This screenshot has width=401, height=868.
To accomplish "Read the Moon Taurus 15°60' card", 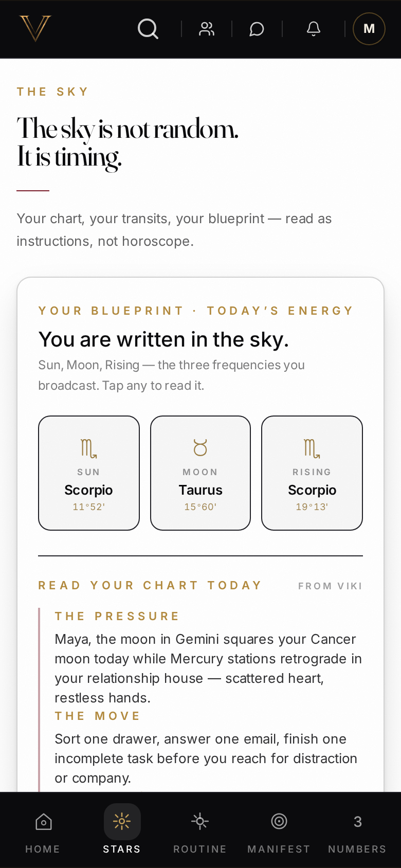I will (200, 473).
